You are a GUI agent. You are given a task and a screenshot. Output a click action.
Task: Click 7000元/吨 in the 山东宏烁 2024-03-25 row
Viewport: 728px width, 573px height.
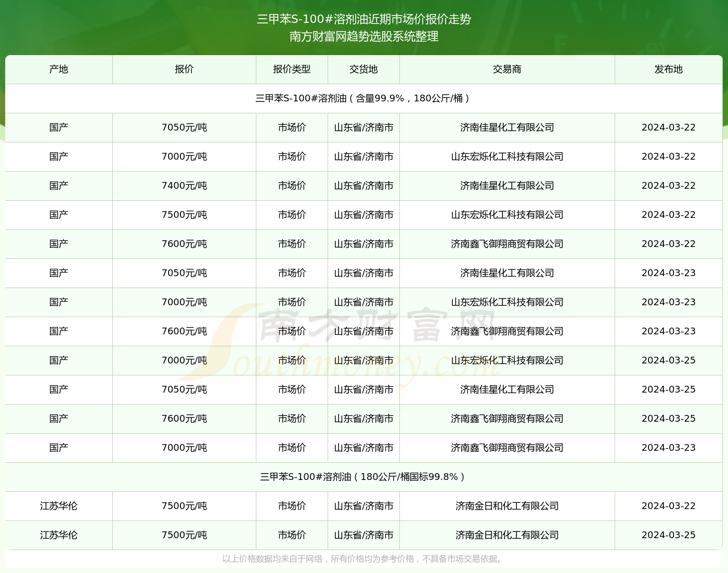[x=184, y=360]
